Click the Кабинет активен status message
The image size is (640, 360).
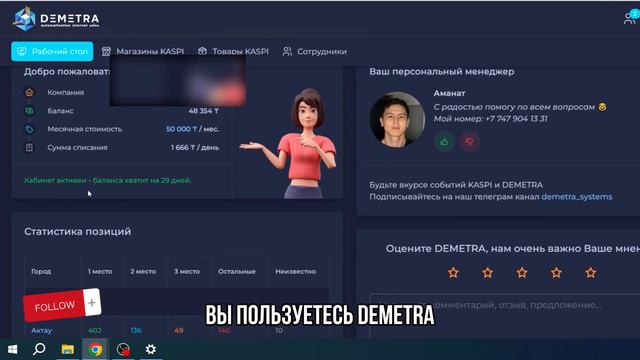coord(108,180)
